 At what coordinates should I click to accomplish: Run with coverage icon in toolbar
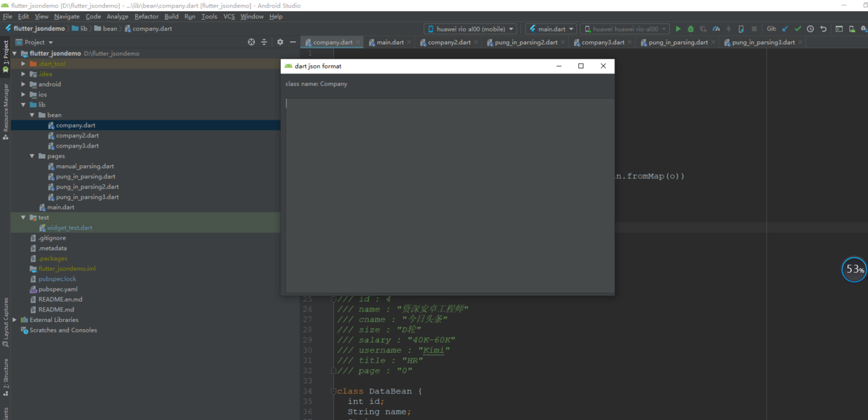pos(703,29)
